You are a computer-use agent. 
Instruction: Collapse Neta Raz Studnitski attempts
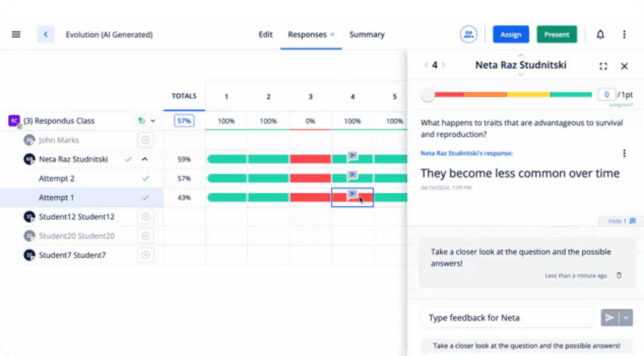click(x=145, y=159)
